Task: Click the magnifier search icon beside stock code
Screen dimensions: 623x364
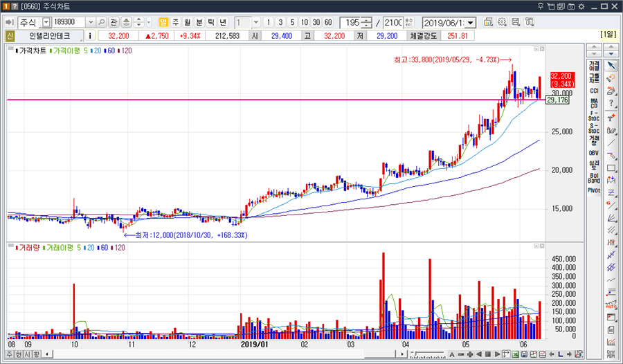Action: (102, 22)
